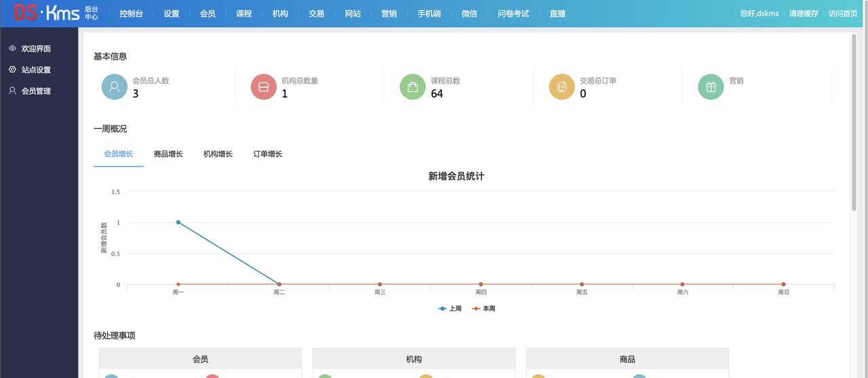Open the 营销 top menu
This screenshot has height=378, width=868.
click(x=389, y=14)
